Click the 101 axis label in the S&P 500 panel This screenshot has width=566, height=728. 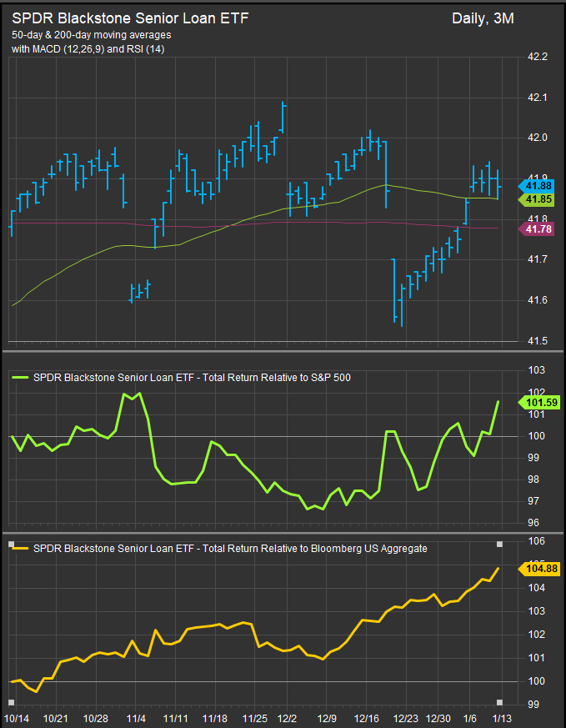537,414
